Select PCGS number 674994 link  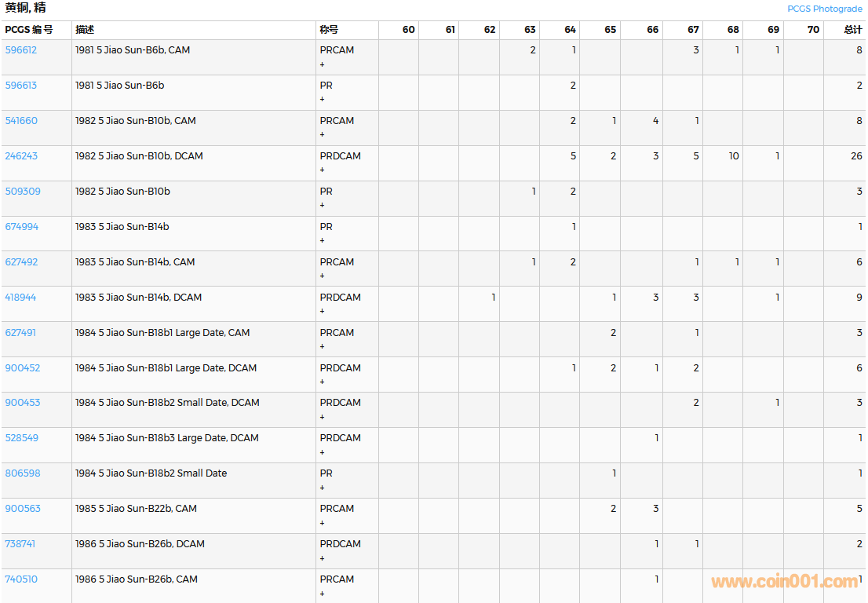21,227
